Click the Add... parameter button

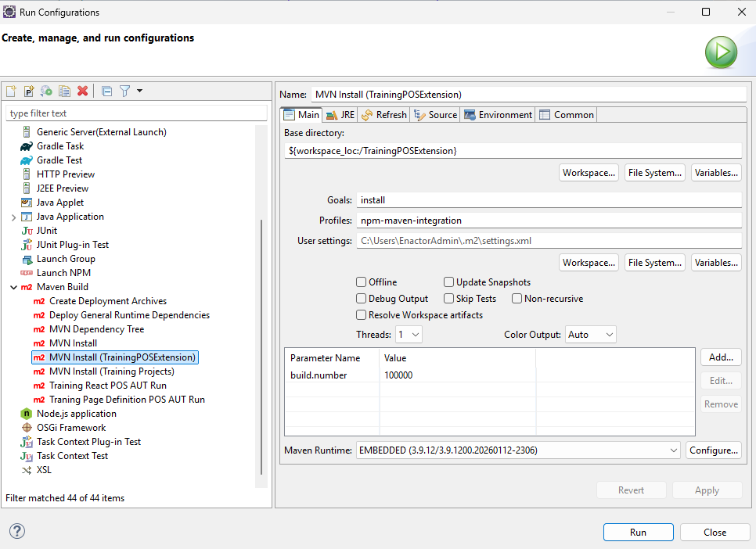tap(721, 357)
